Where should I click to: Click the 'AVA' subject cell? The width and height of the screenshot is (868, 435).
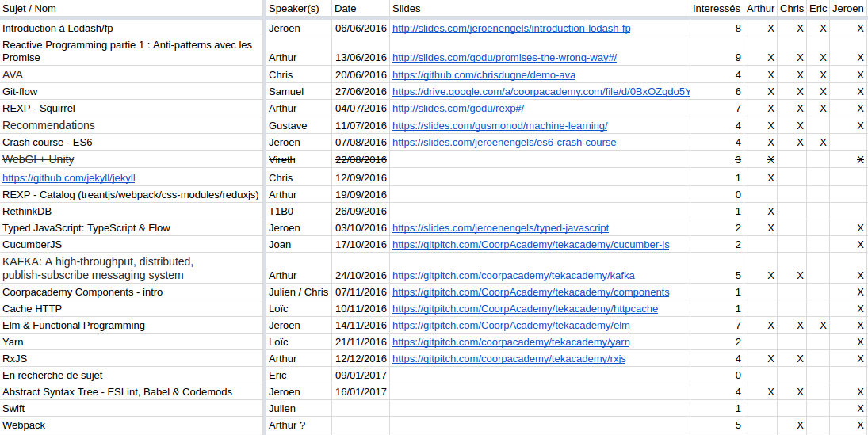coord(132,74)
